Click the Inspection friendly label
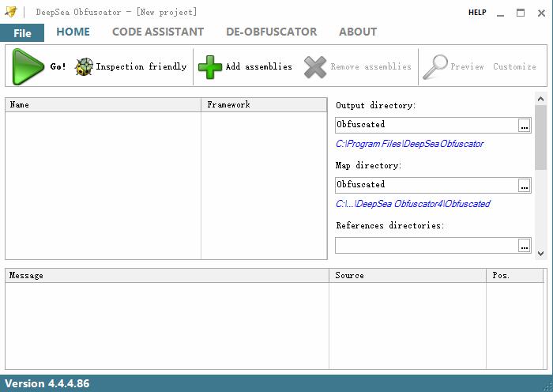This screenshot has width=553, height=392. coord(141,66)
